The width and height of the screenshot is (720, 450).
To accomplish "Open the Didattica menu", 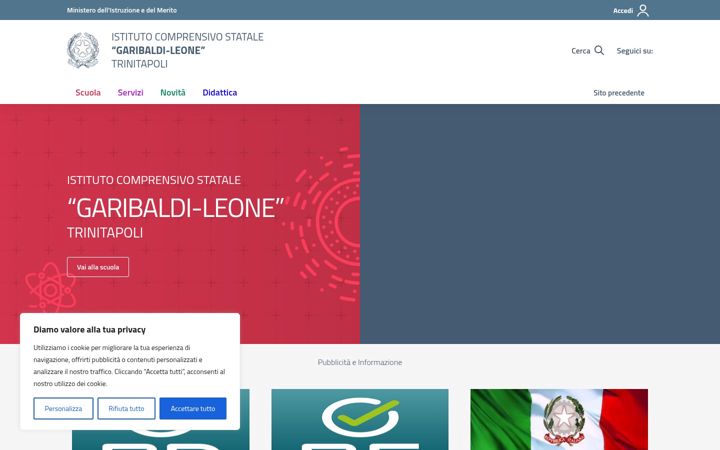I will (x=219, y=93).
